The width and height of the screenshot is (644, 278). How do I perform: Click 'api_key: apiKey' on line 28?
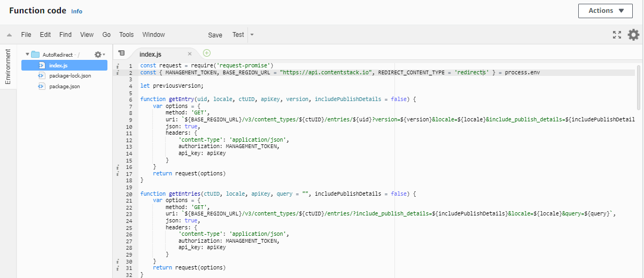tap(202, 247)
